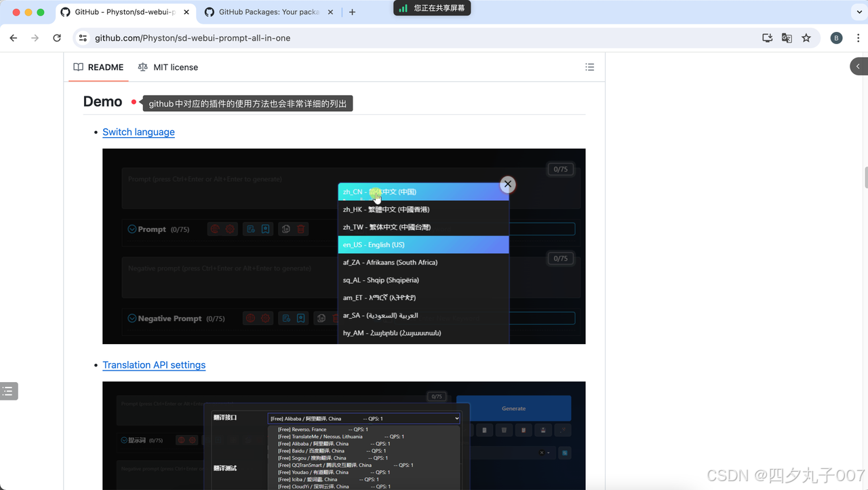Screen dimensions: 868x490
Task: Open the floating table-of-contents button
Action: [8, 391]
